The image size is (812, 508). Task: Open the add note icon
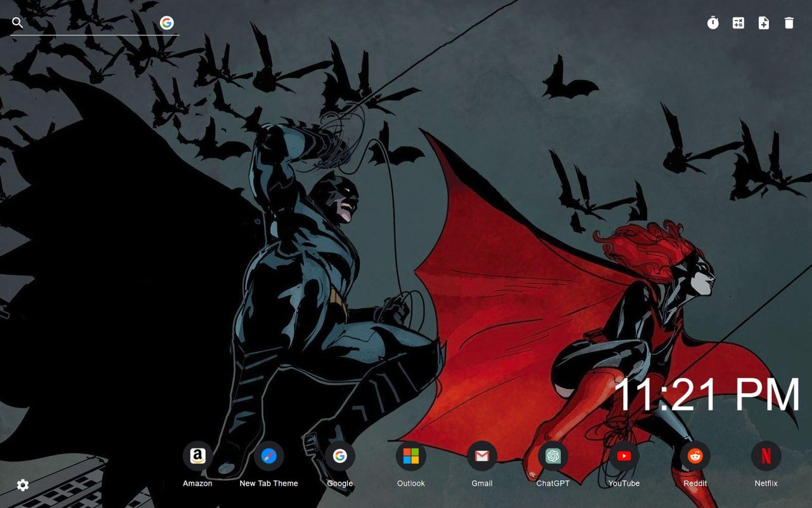coord(764,23)
